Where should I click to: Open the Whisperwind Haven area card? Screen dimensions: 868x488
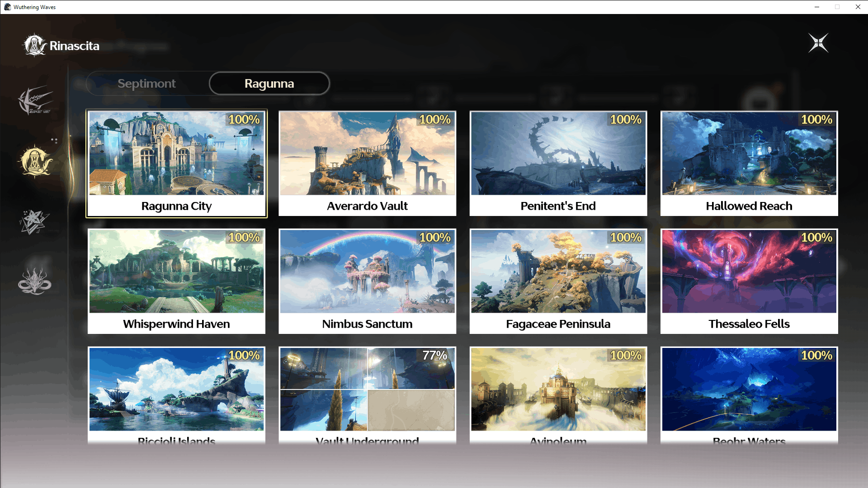[x=177, y=282]
